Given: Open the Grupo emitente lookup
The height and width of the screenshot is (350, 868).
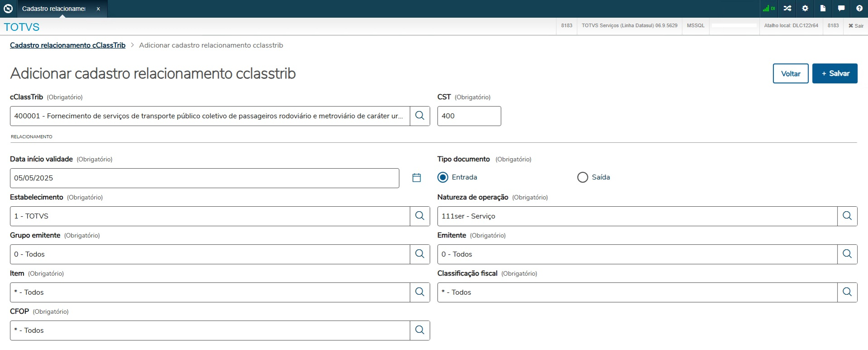Looking at the screenshot, I should pos(420,254).
